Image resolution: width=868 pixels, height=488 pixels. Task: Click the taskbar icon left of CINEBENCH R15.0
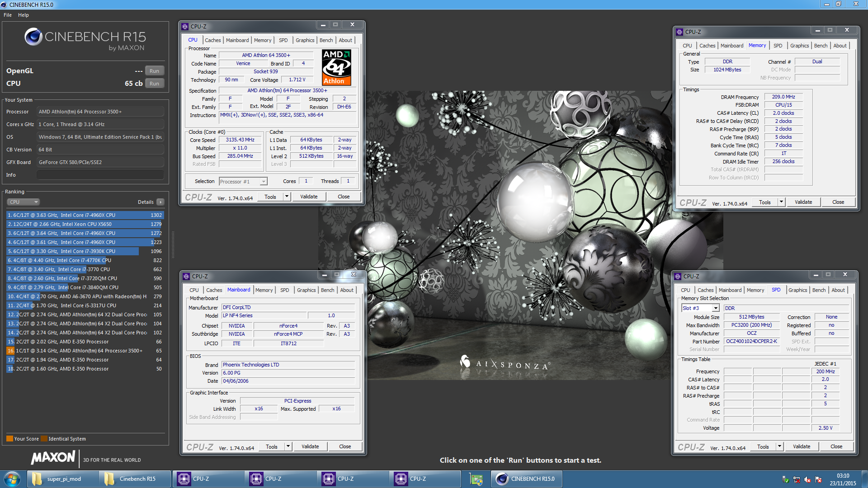tap(476, 479)
